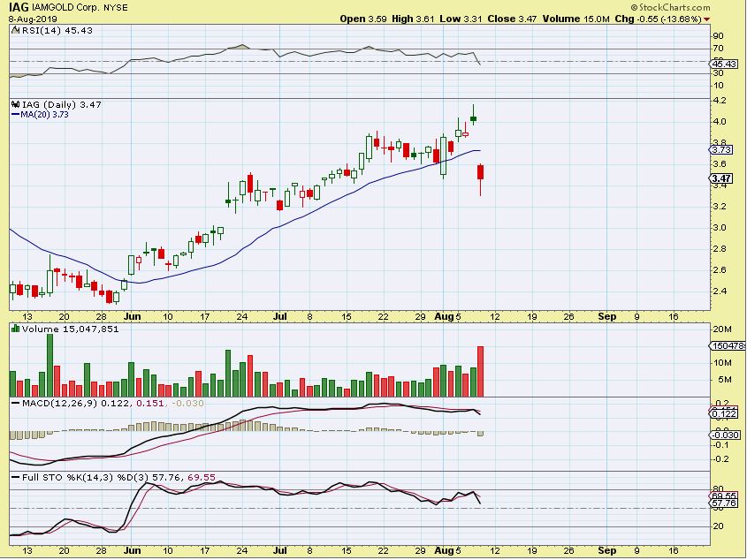
Task: Click the tall green volume bar near May 17
Action: pyautogui.click(x=50, y=366)
